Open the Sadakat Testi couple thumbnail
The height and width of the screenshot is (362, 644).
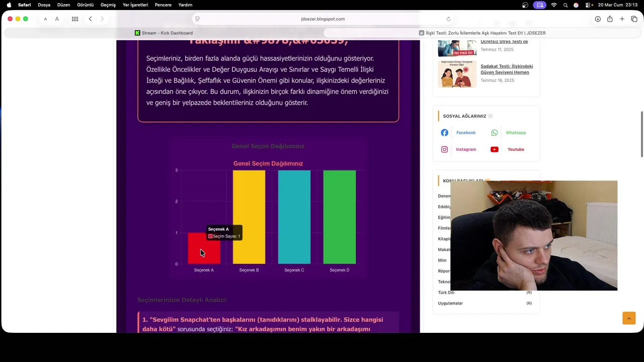pyautogui.click(x=457, y=74)
